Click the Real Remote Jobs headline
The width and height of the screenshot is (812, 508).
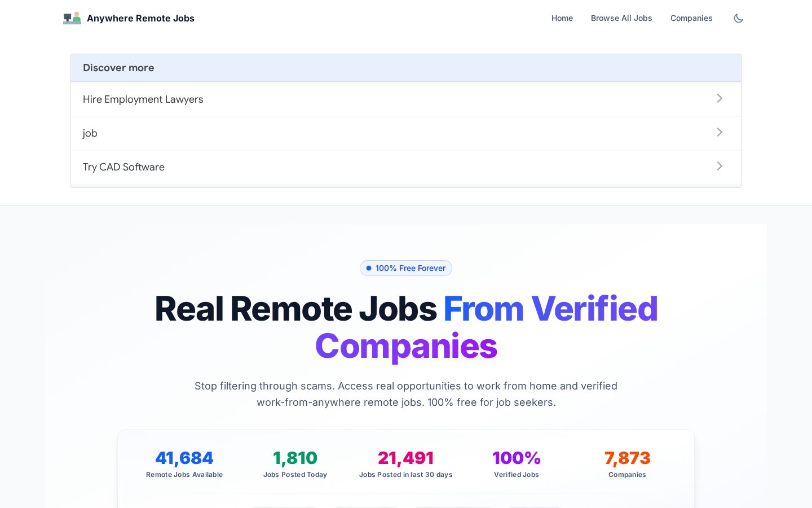pyautogui.click(x=406, y=327)
